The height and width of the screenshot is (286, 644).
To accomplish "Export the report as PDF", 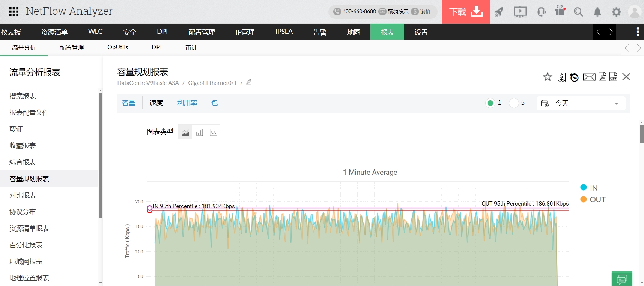I will (602, 77).
